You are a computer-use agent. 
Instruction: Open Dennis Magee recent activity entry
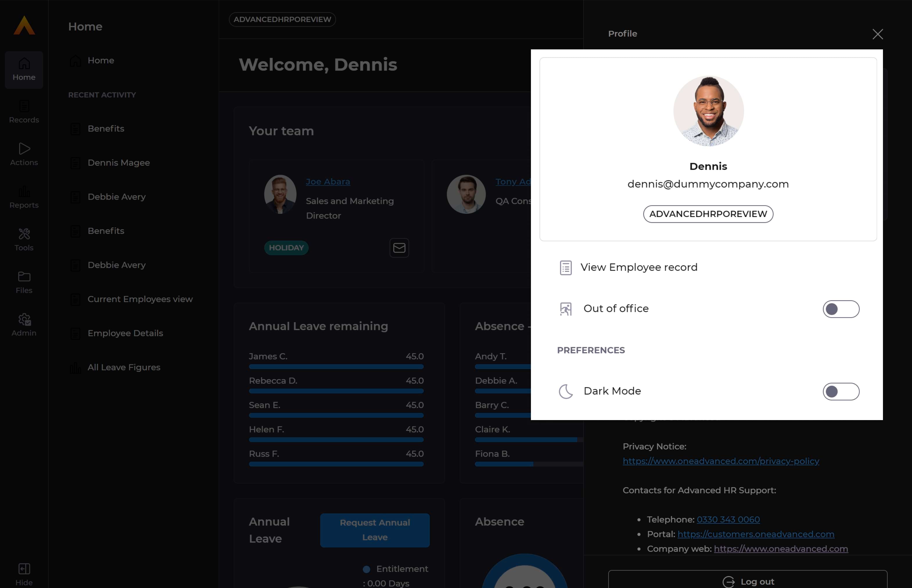coord(119,163)
